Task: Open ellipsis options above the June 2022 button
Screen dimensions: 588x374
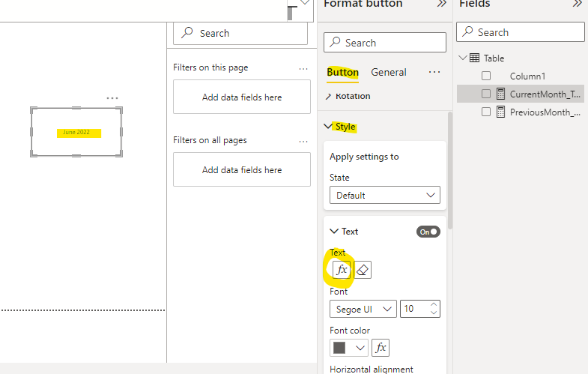Action: (112, 98)
